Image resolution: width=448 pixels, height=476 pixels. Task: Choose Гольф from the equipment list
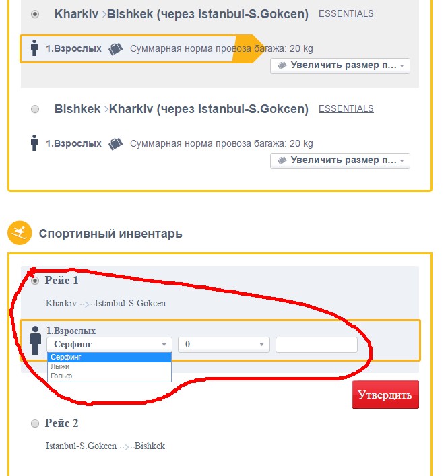point(109,376)
